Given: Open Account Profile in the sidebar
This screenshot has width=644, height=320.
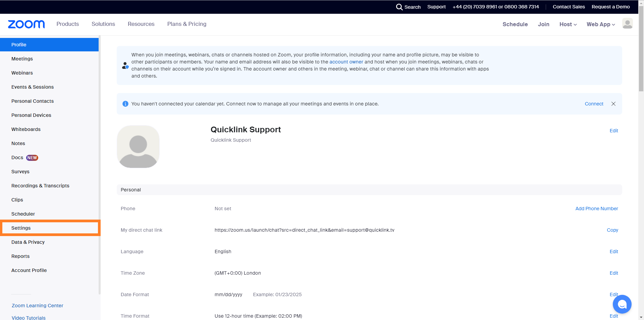Looking at the screenshot, I should click(49, 270).
